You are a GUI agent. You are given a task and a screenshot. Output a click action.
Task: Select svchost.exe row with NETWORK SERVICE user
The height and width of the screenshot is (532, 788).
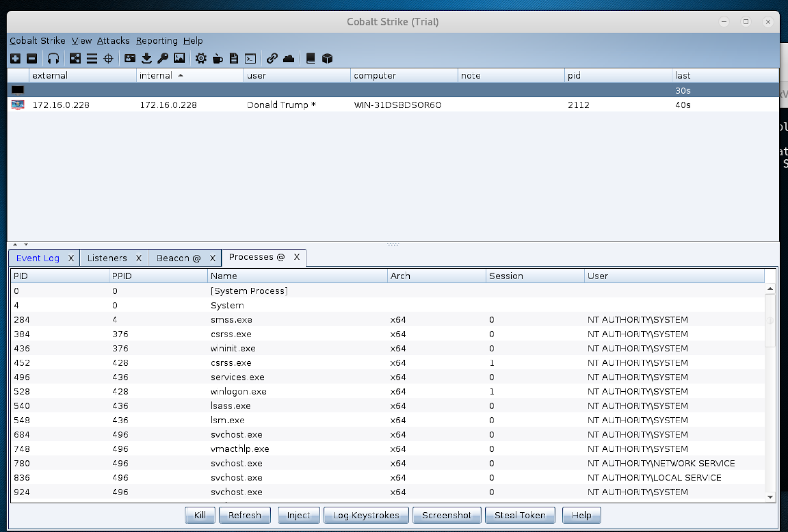388,463
